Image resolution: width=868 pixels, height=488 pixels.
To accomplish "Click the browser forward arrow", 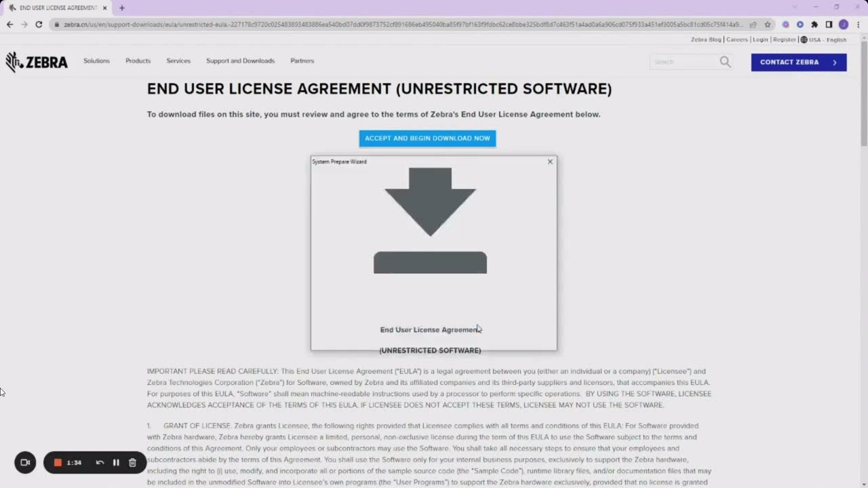I will [24, 24].
